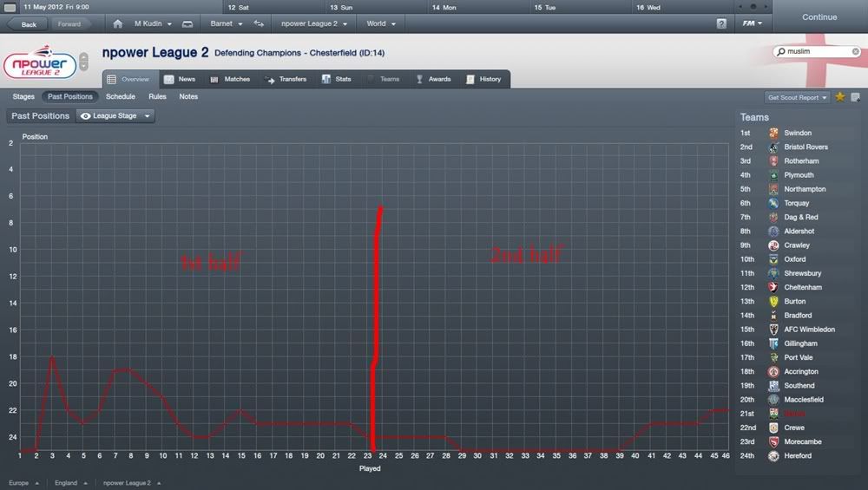868x490 pixels.
Task: Click the swap arrows icon beside Barnet
Action: coord(259,23)
